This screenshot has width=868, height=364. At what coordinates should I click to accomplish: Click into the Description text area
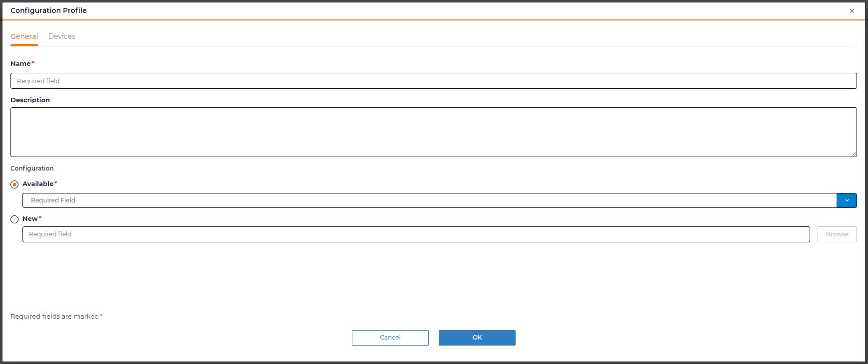(433, 132)
